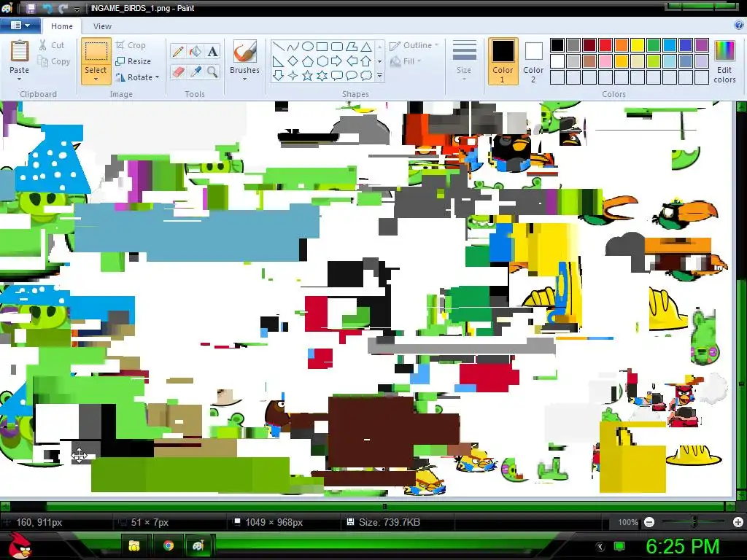Click the zoom out minus button

click(649, 522)
